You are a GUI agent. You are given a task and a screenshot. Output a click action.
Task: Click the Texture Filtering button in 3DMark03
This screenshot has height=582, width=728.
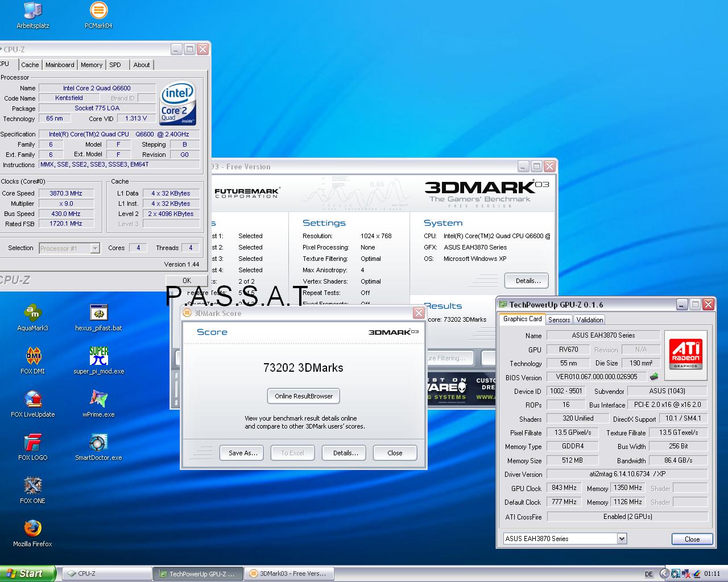449,358
